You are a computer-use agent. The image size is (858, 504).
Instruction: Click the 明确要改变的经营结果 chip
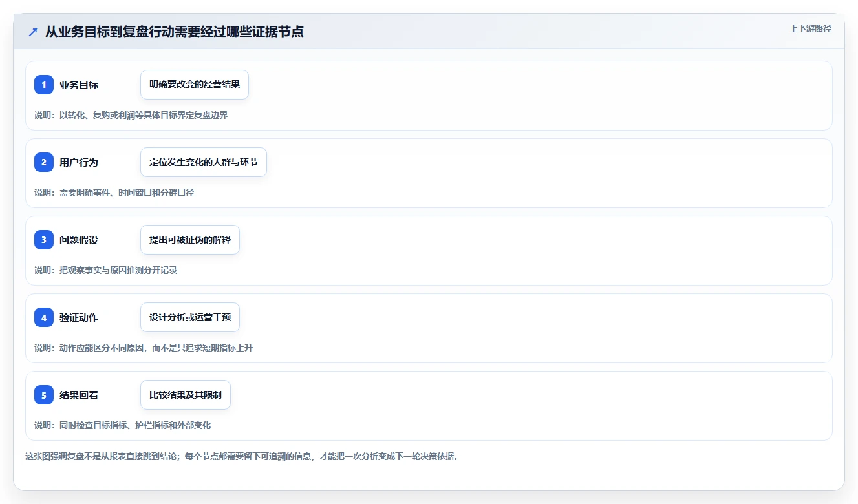click(x=195, y=85)
